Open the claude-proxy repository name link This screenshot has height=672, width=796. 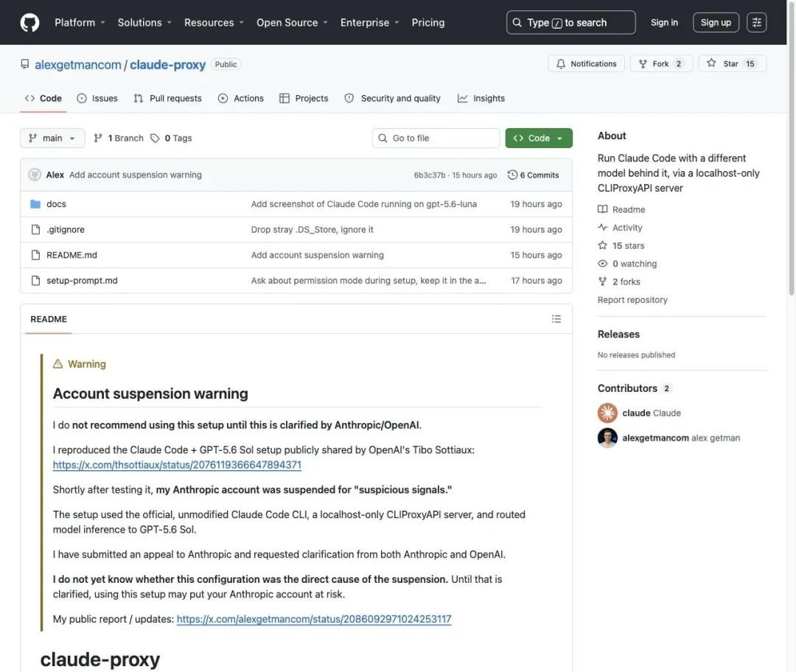[167, 64]
